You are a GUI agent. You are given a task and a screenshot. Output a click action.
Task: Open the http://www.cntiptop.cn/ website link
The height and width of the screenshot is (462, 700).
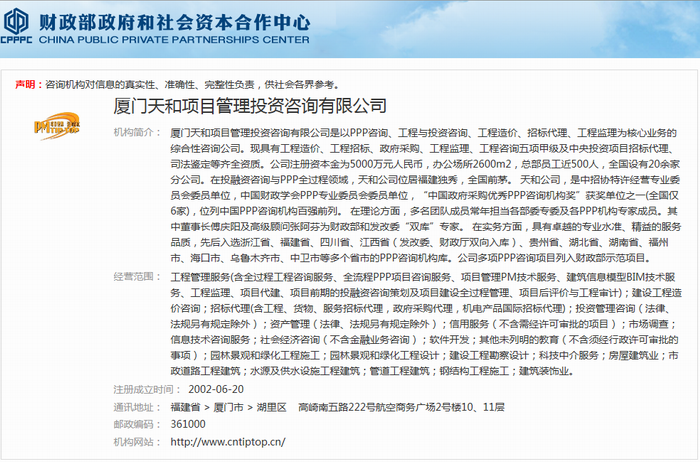[228, 442]
